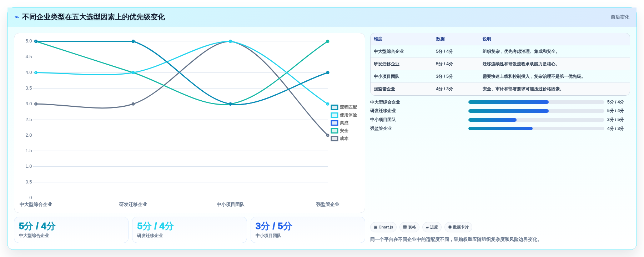Image resolution: width=644 pixels, height=257 pixels.
Task: Click the 数据卡片 tag chip
Action: point(458,227)
